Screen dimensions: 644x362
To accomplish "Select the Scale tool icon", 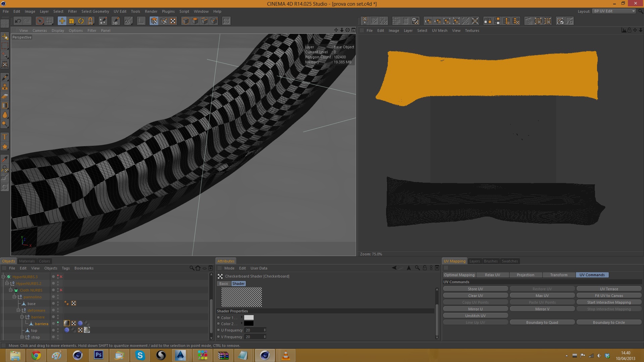I will [71, 21].
